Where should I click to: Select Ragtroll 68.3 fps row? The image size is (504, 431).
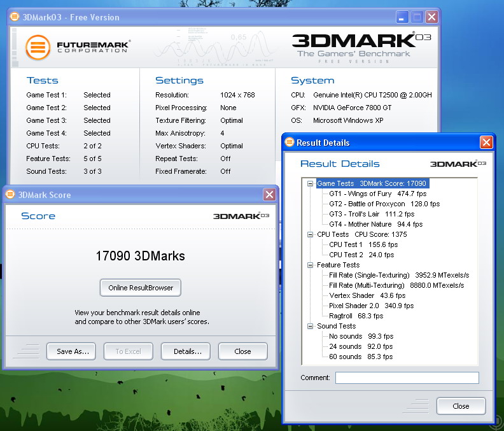pyautogui.click(x=356, y=316)
